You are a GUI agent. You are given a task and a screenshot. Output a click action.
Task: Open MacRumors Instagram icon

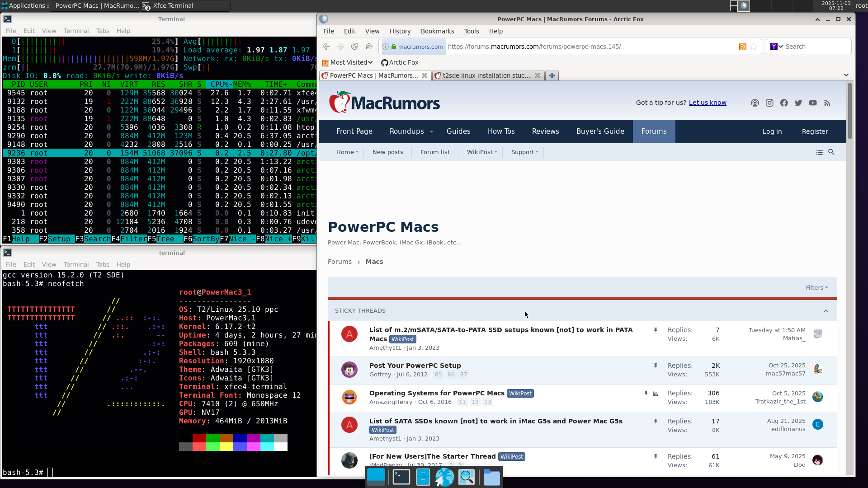pos(769,103)
